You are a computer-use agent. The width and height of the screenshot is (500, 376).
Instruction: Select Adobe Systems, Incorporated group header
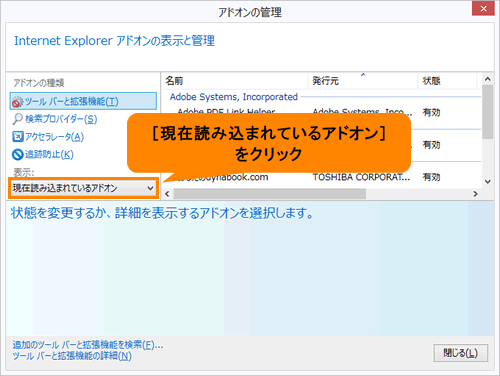233,97
